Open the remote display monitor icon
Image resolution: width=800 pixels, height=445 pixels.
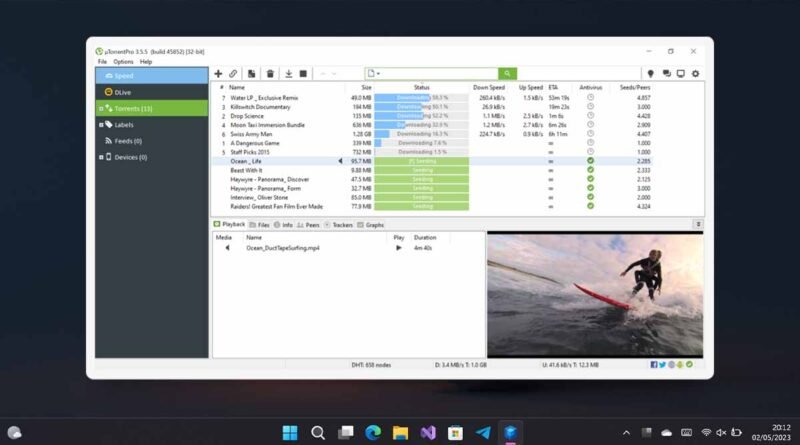point(681,73)
